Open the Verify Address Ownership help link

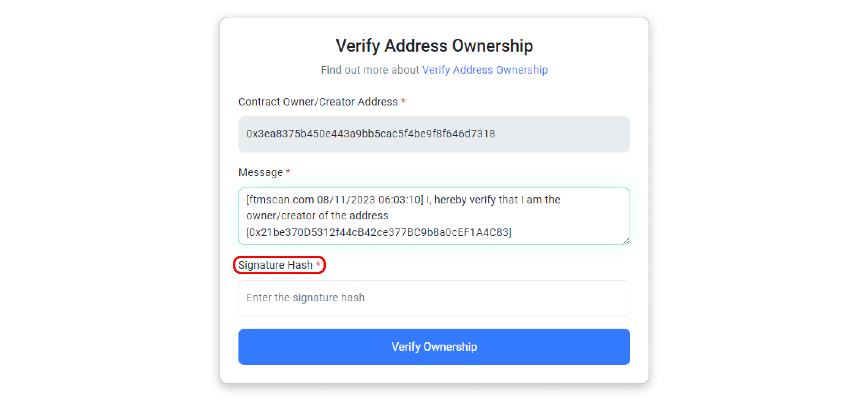click(485, 70)
